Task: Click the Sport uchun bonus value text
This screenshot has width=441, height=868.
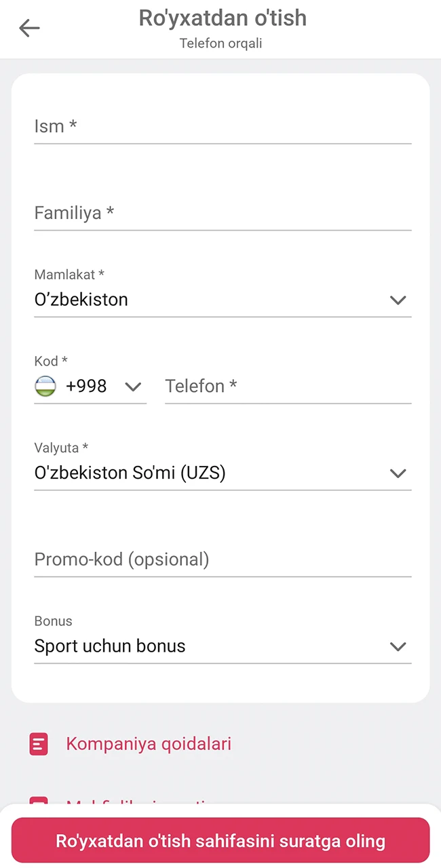Action: click(109, 646)
